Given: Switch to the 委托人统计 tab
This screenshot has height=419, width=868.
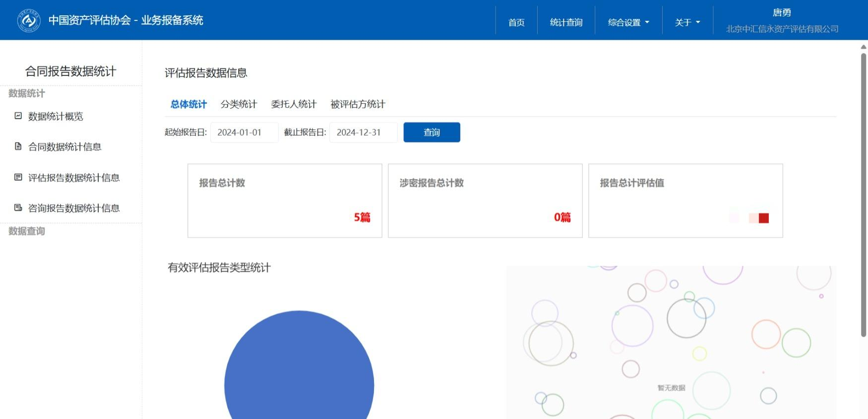Looking at the screenshot, I should pos(294,104).
